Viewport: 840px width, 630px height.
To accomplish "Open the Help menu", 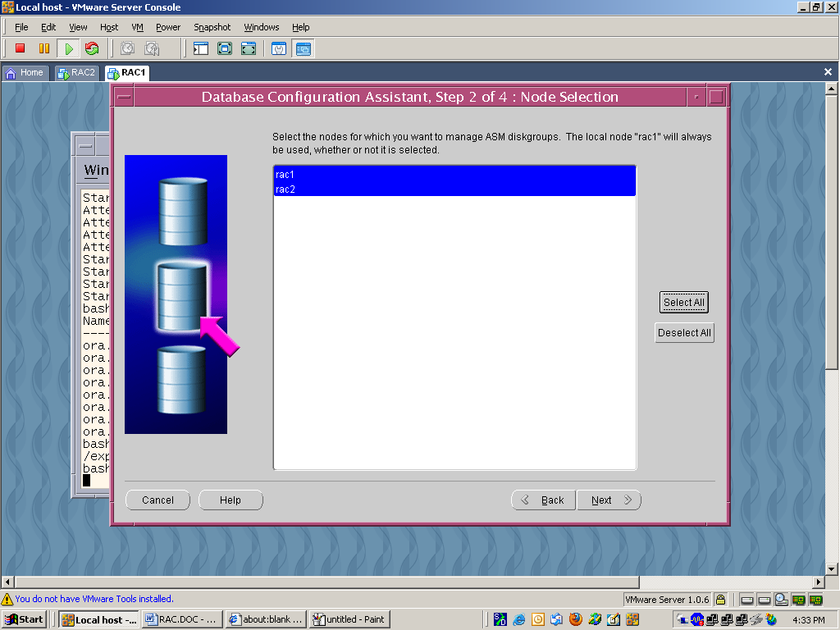I will [300, 27].
